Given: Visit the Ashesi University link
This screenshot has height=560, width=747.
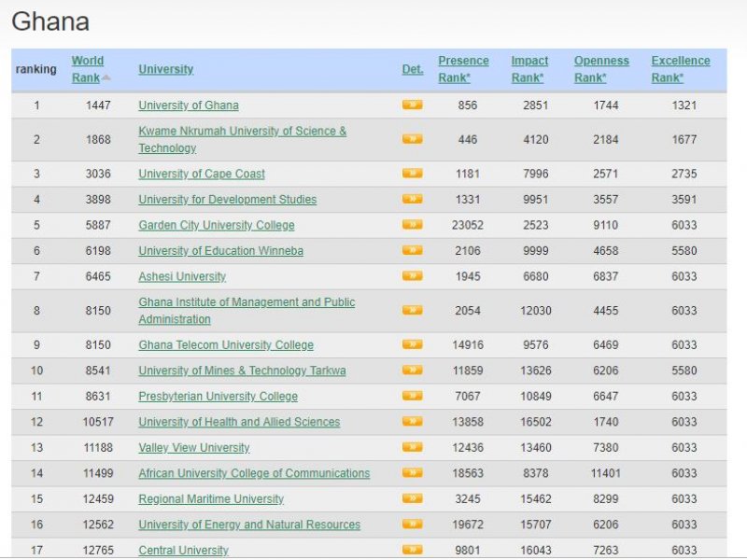Looking at the screenshot, I should pyautogui.click(x=182, y=276).
